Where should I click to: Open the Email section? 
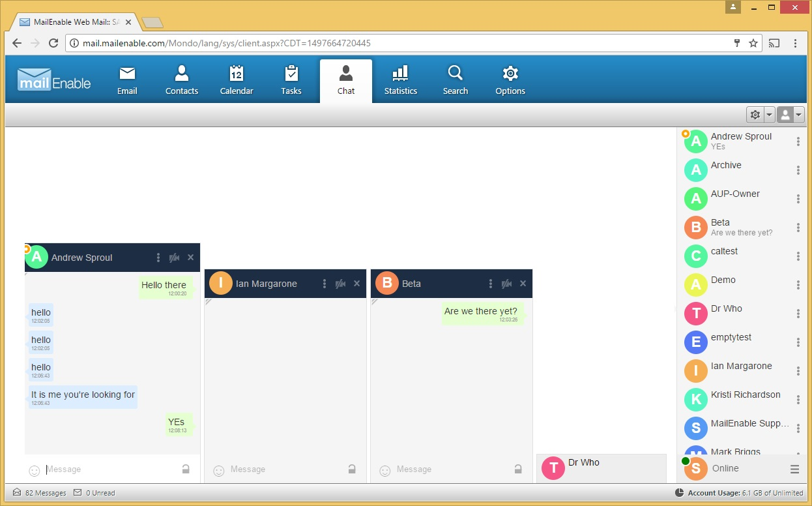[127, 81]
